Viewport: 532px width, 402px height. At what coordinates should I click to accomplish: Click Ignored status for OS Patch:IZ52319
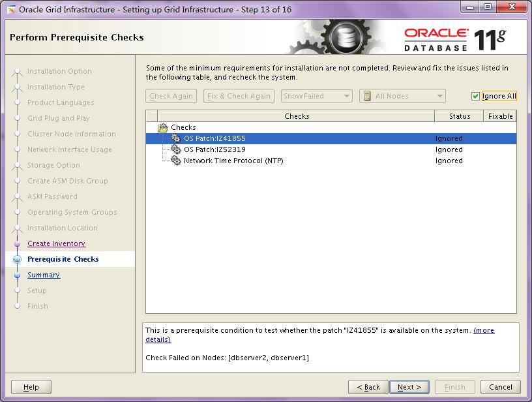[x=449, y=149]
